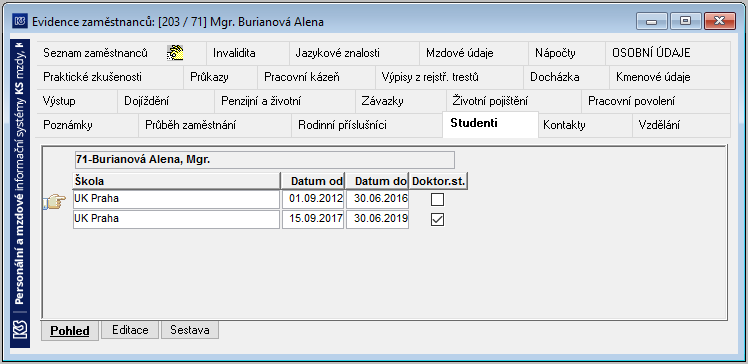Image resolution: width=748 pixels, height=364 pixels.
Task: Open the Kontakty tab
Action: tap(585, 125)
